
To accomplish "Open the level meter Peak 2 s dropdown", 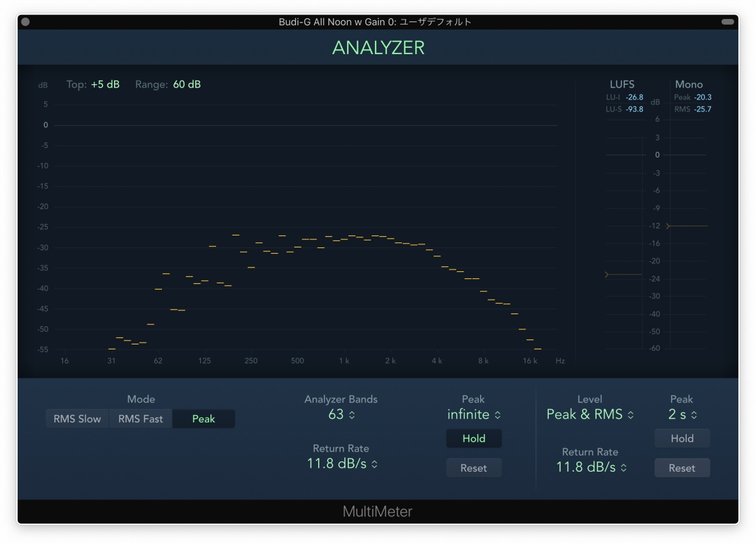I will pos(681,414).
